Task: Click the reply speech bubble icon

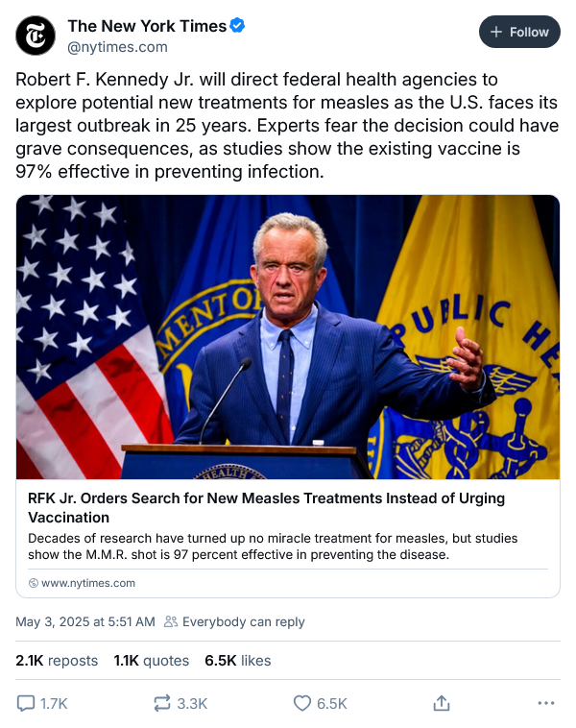Action: [x=27, y=703]
